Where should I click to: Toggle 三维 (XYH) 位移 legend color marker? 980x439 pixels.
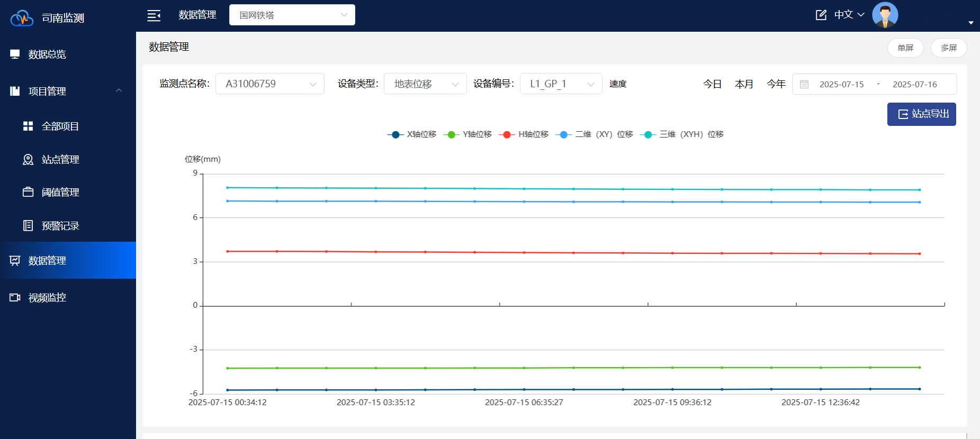pos(648,134)
